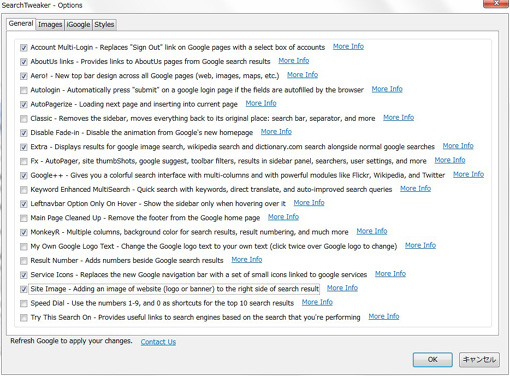Open More Info for My Own Google Logo Text
This screenshot has width=510, height=376.
[420, 245]
